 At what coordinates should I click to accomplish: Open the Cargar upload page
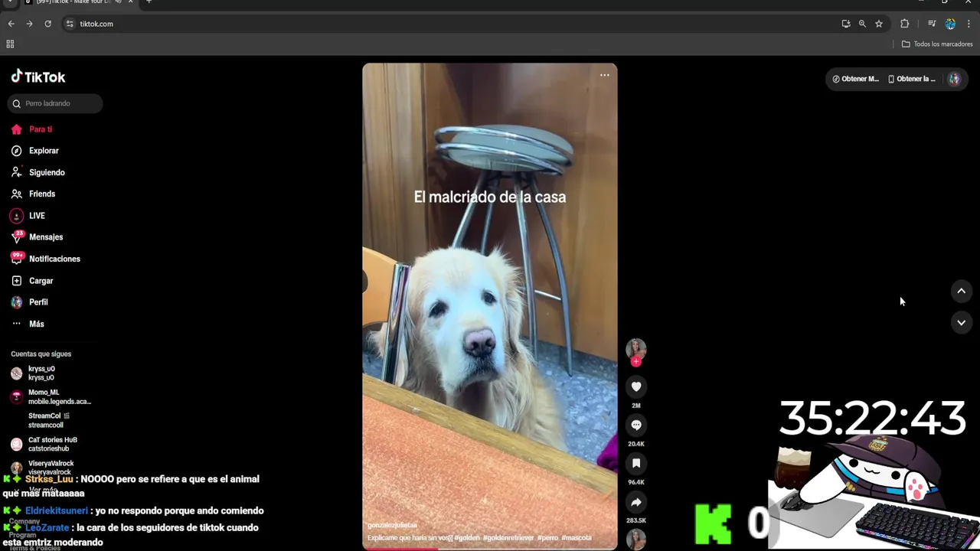coord(33,281)
